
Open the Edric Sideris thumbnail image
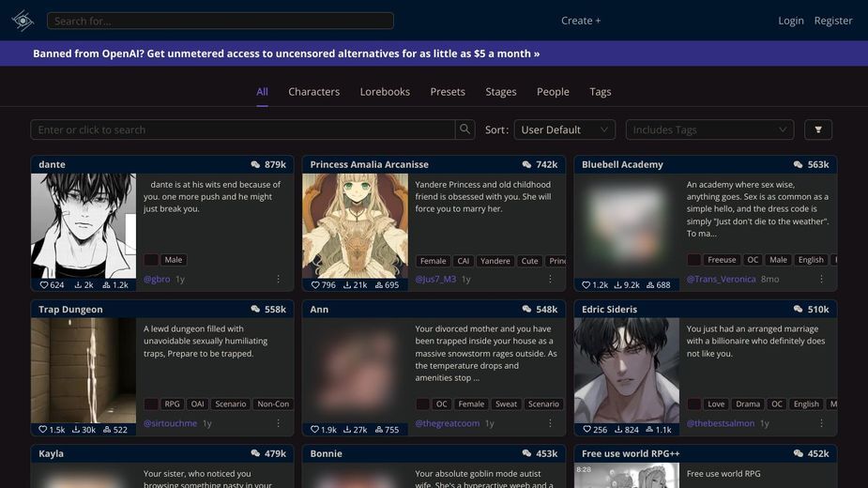(x=627, y=370)
